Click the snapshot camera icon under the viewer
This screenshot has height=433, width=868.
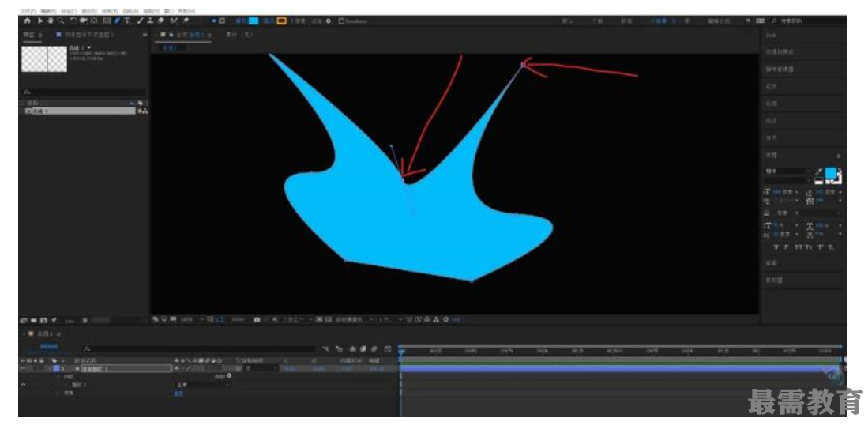(257, 319)
